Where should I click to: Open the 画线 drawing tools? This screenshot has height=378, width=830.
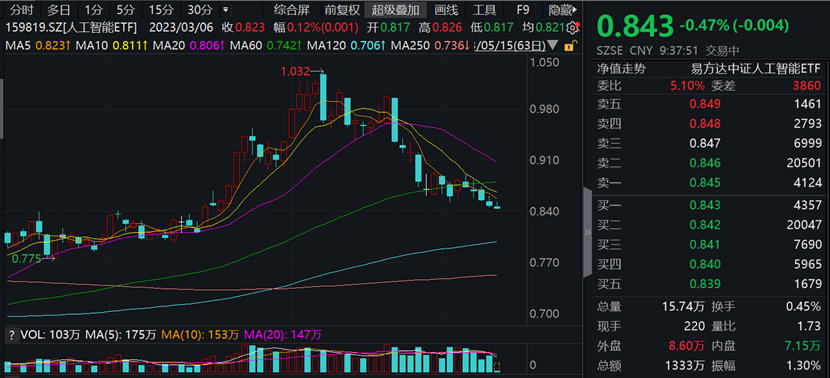pos(446,9)
